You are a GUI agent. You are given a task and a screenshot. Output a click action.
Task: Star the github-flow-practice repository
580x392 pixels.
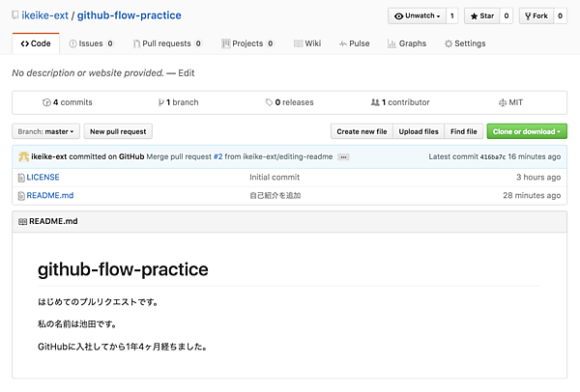(481, 16)
